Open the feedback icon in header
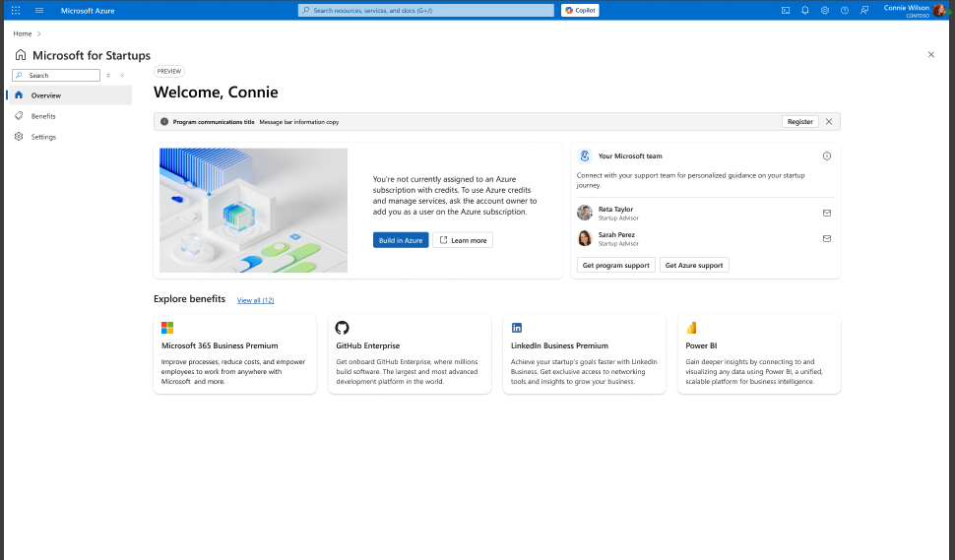The image size is (955, 560). (x=864, y=11)
